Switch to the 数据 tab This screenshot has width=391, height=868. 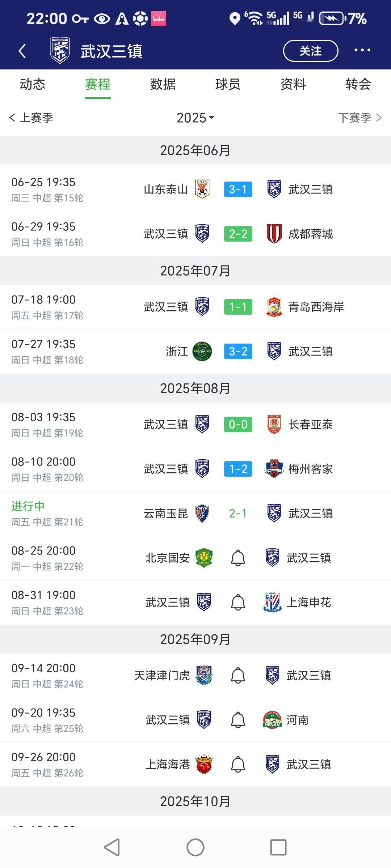(x=163, y=84)
